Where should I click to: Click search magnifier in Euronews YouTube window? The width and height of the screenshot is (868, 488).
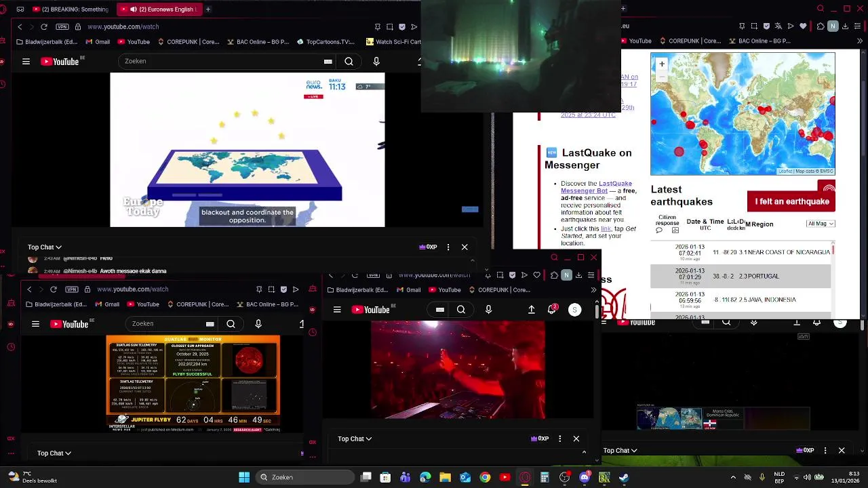(x=349, y=62)
